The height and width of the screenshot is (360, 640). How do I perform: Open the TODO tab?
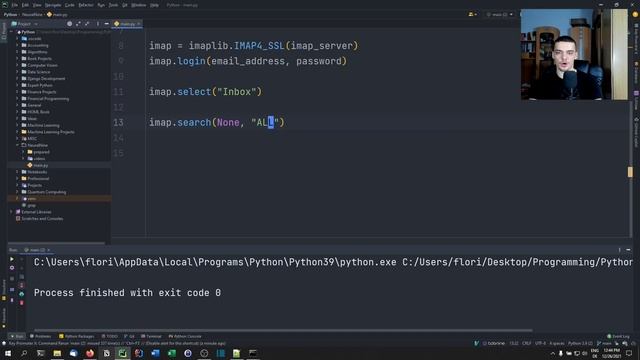pos(110,336)
